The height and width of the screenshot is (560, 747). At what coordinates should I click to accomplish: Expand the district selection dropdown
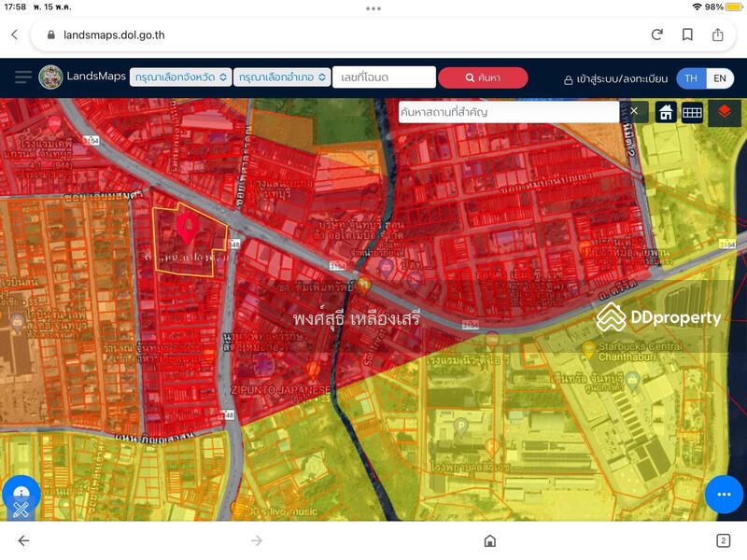[x=282, y=77]
